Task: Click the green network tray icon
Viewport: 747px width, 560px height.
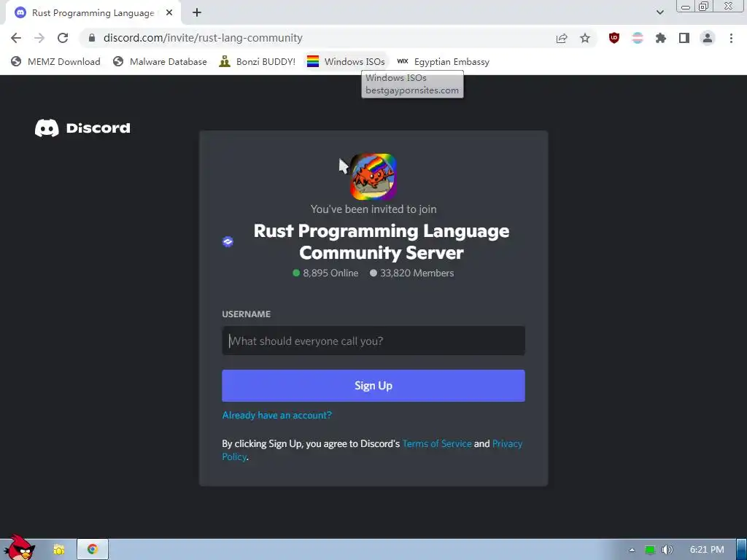Action: tap(650, 550)
